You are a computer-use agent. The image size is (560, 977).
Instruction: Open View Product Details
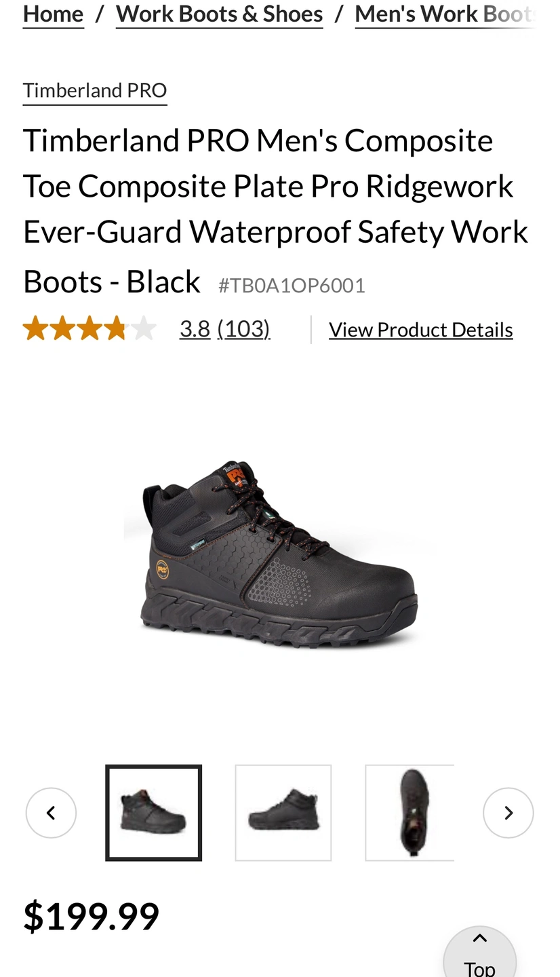pyautogui.click(x=421, y=330)
